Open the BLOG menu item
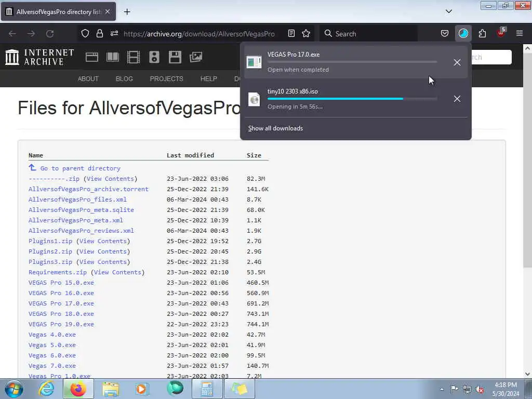The image size is (532, 399). (x=124, y=78)
